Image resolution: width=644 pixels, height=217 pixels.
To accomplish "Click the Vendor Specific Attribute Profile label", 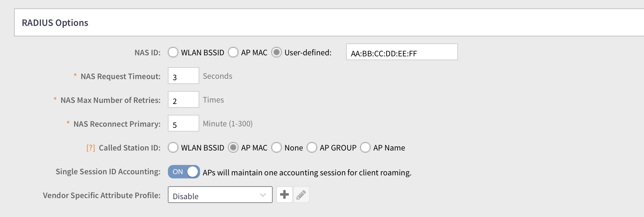I will tap(102, 195).
